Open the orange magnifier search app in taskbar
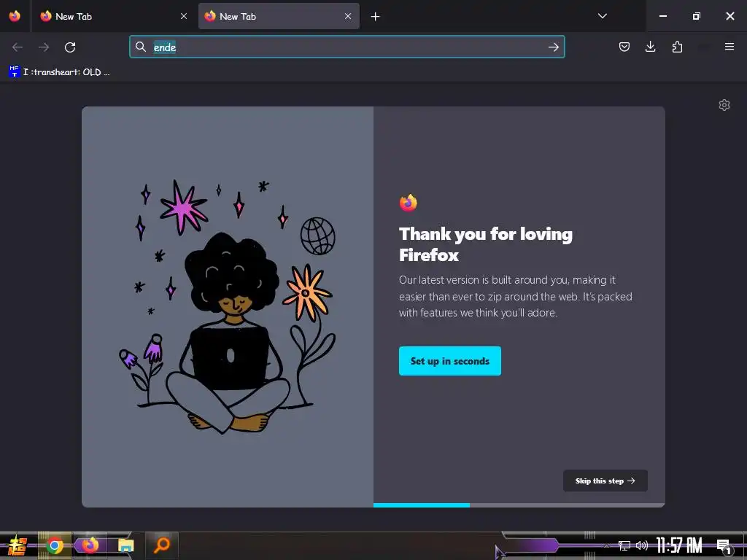The image size is (747, 560). click(162, 545)
